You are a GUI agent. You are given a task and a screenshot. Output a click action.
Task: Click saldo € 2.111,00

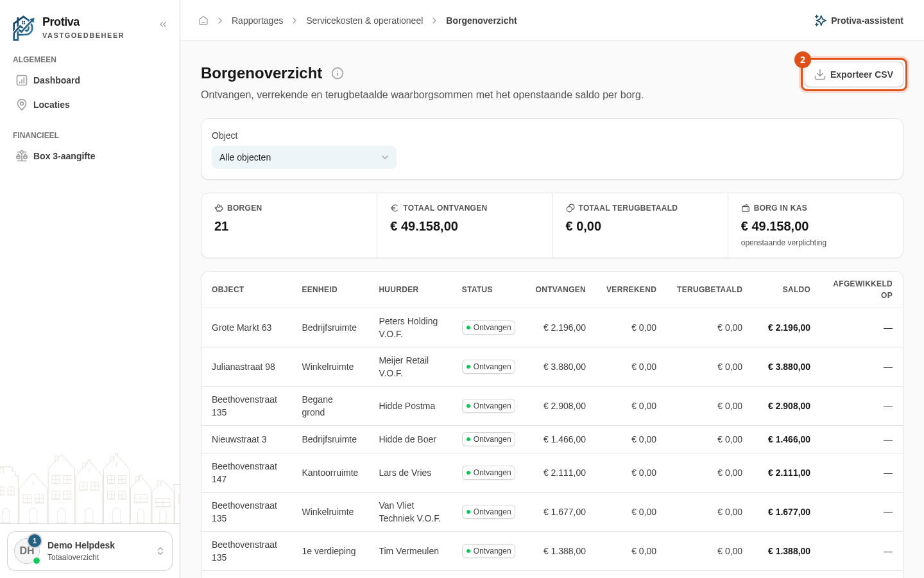(789, 473)
